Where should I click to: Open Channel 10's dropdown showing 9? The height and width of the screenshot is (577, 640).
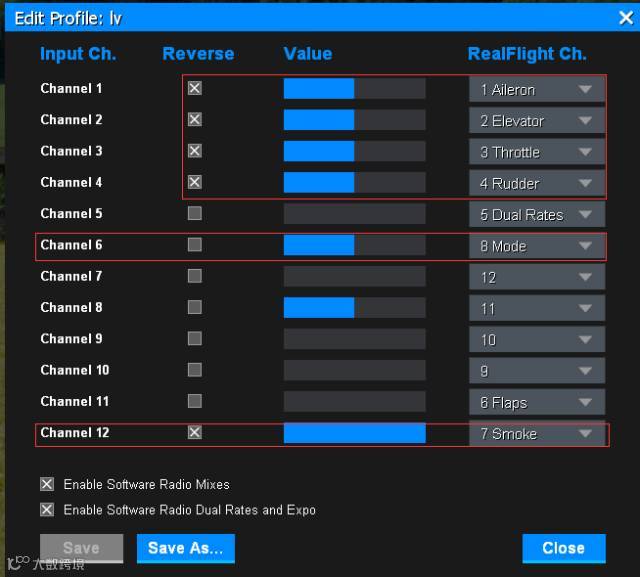[537, 371]
